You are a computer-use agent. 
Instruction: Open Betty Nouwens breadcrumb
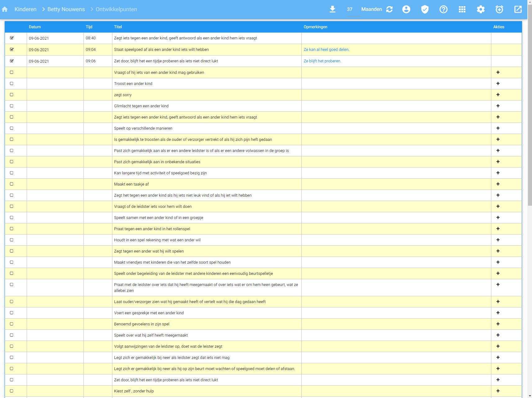pos(66,9)
